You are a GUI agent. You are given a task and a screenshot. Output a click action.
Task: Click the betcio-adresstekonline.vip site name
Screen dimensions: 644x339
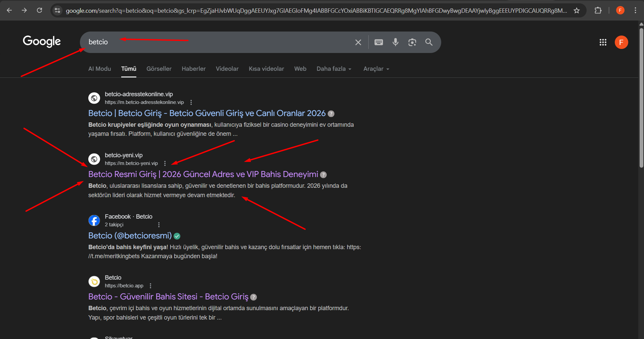[x=139, y=94]
